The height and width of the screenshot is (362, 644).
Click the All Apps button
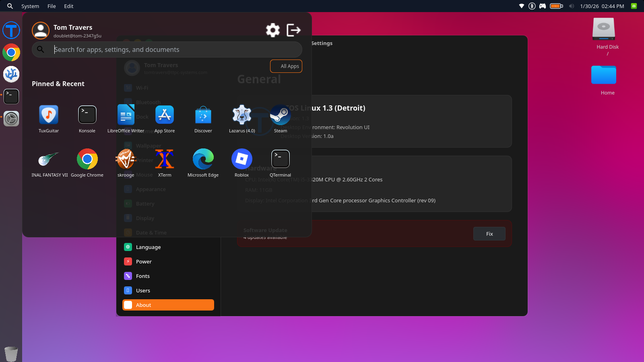click(x=286, y=66)
